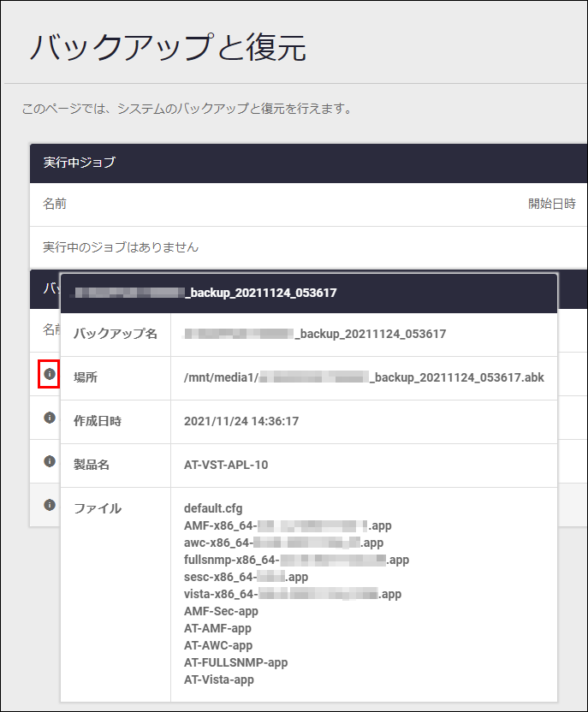The width and height of the screenshot is (588, 712).
Task: Click the バックアップと復元 page heading
Action: 168,47
